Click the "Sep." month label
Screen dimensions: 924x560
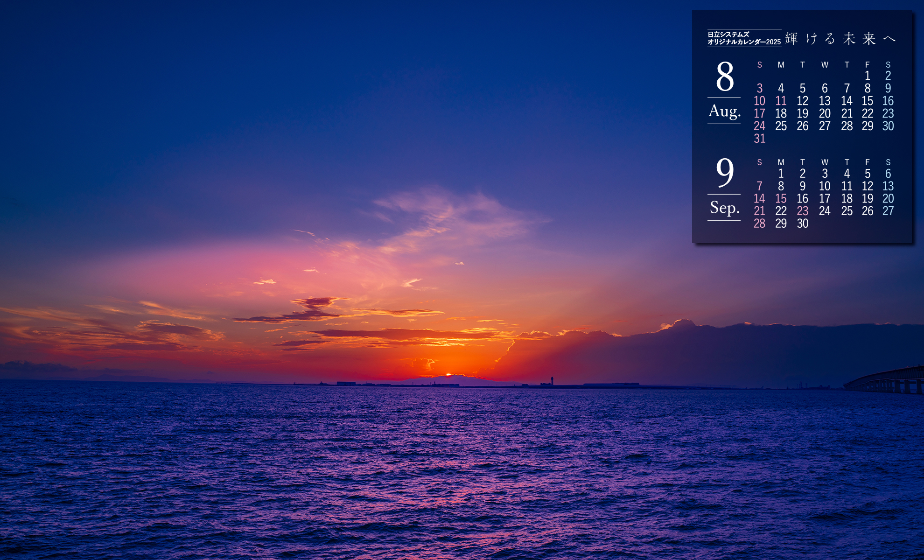(725, 207)
